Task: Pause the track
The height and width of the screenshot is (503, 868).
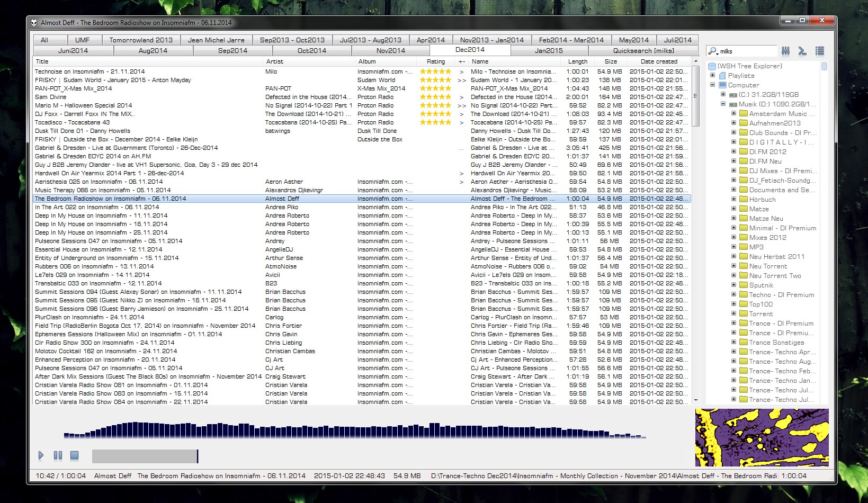Action: (58, 455)
